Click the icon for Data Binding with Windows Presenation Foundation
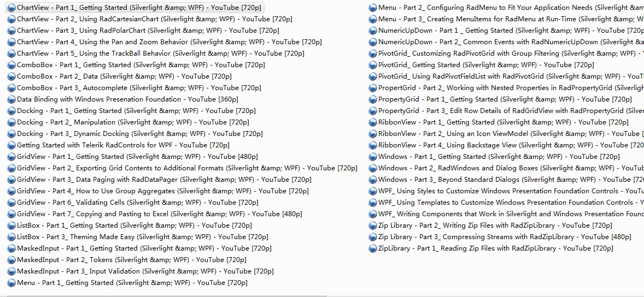 [x=11, y=100]
